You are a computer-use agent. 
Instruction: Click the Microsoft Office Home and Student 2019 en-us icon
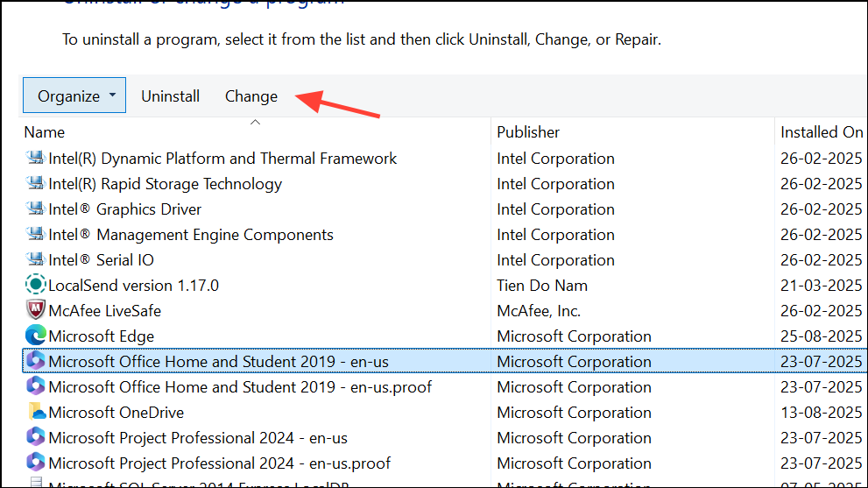[x=36, y=362]
